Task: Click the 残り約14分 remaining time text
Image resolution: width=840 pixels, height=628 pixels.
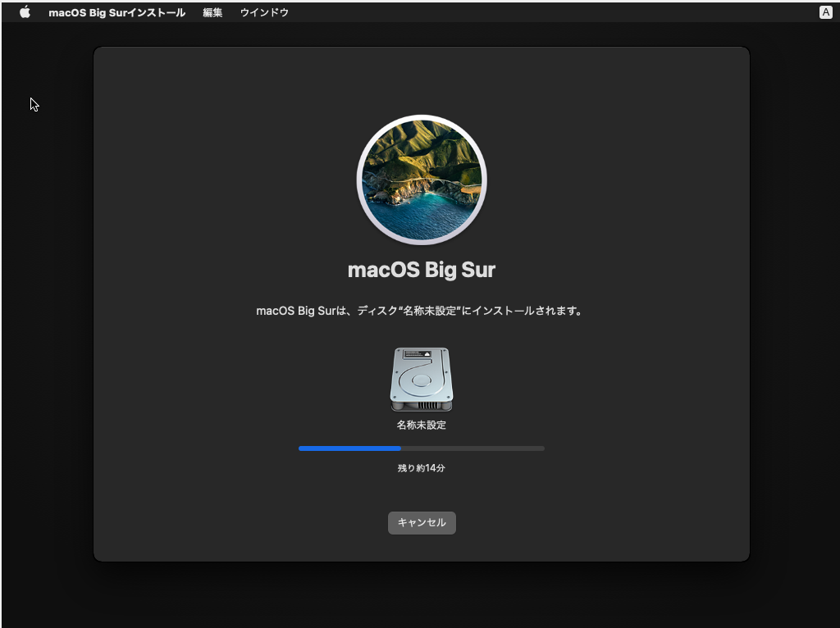Action: point(422,468)
